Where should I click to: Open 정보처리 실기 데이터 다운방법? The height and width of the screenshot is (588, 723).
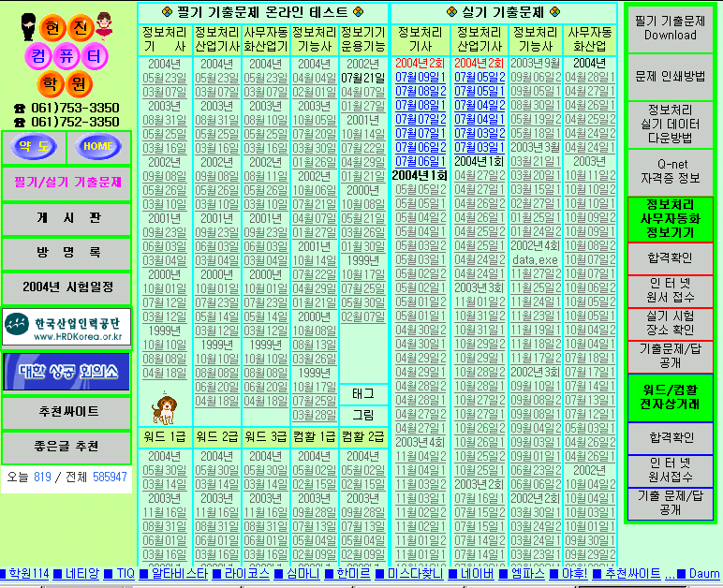pyautogui.click(x=670, y=124)
